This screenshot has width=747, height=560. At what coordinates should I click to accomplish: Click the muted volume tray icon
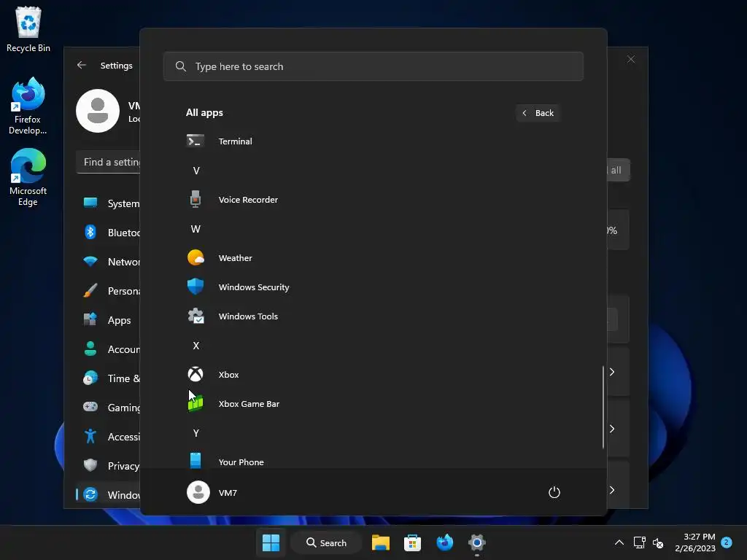tap(658, 542)
